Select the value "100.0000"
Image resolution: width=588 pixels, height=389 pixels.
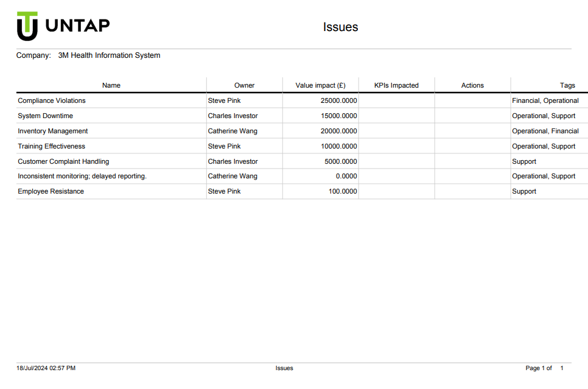point(343,191)
